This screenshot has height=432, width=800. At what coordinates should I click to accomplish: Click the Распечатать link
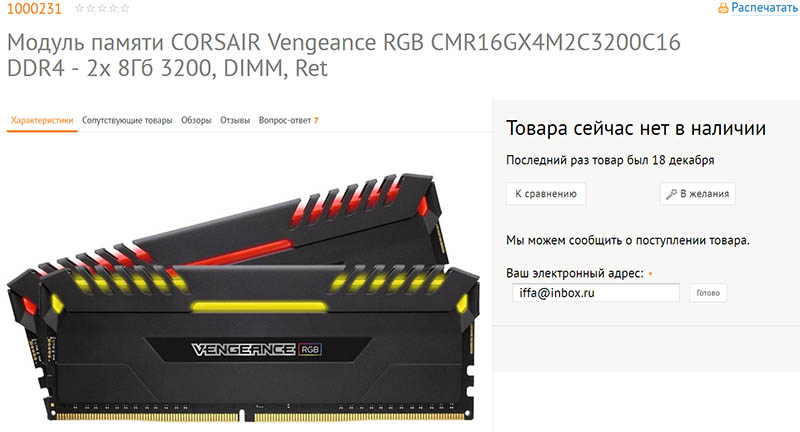(764, 8)
